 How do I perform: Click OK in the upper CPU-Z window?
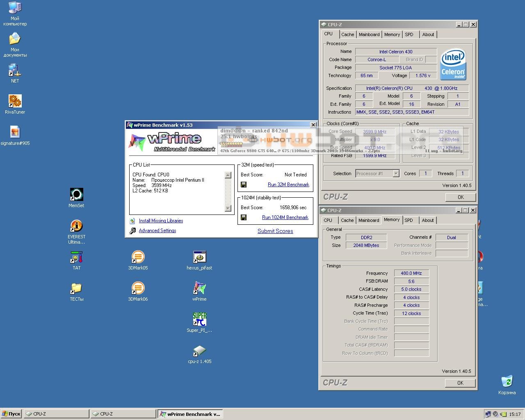461,197
